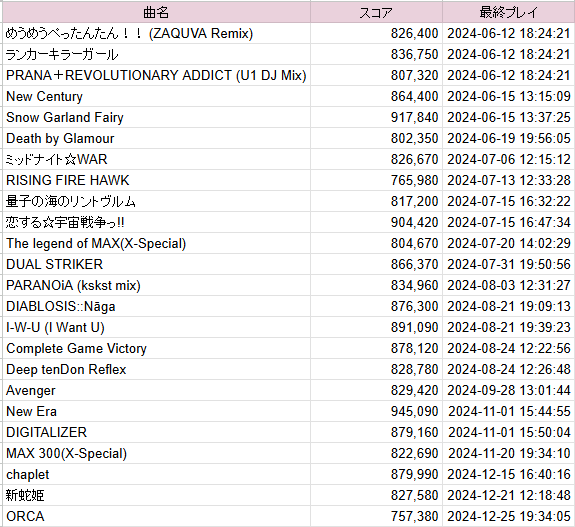The image size is (575, 527).
Task: Select the score cell 822,690
Action: [x=376, y=453]
